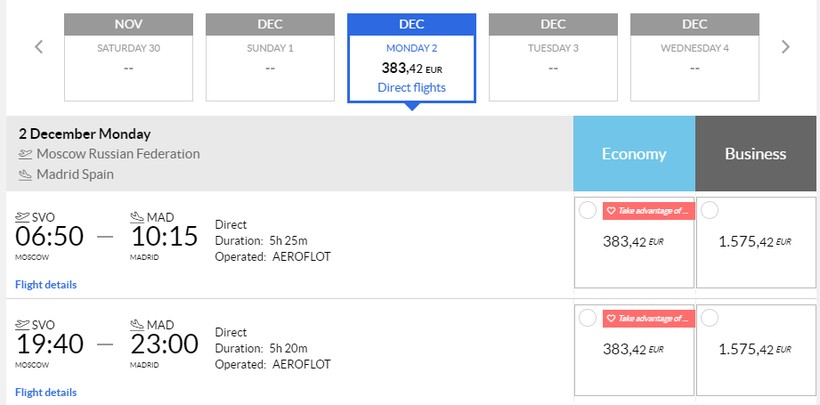Click arrival plane icon beside Madrid Spain
The height and width of the screenshot is (405, 820).
(x=25, y=175)
